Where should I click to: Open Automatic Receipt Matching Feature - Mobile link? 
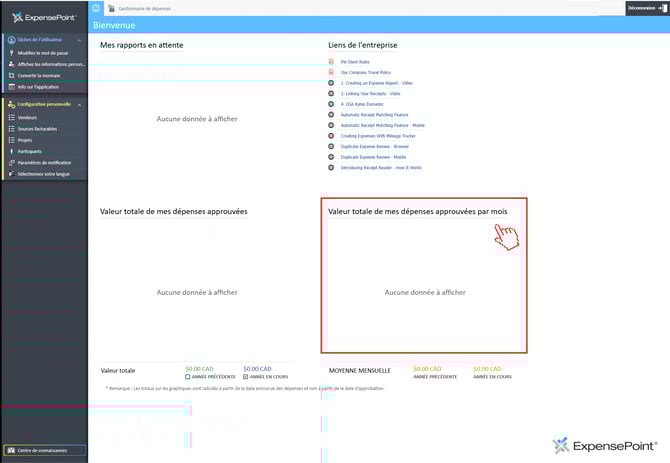pyautogui.click(x=382, y=126)
